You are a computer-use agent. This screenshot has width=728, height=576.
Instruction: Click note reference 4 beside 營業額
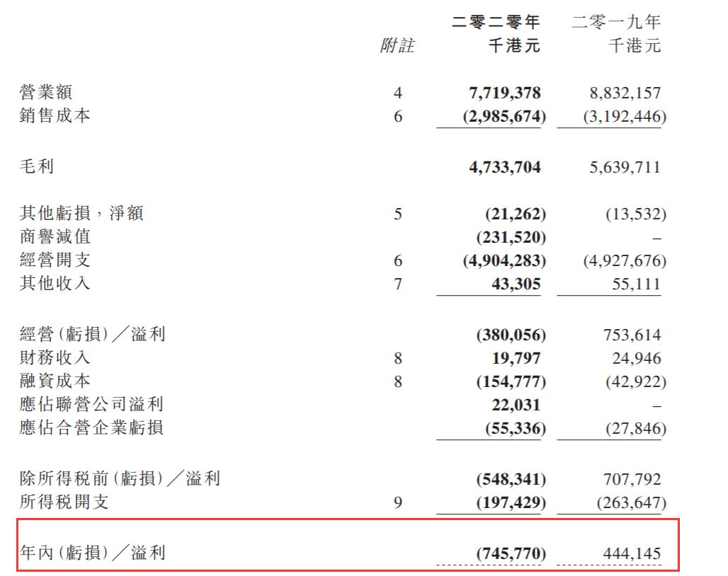(397, 92)
